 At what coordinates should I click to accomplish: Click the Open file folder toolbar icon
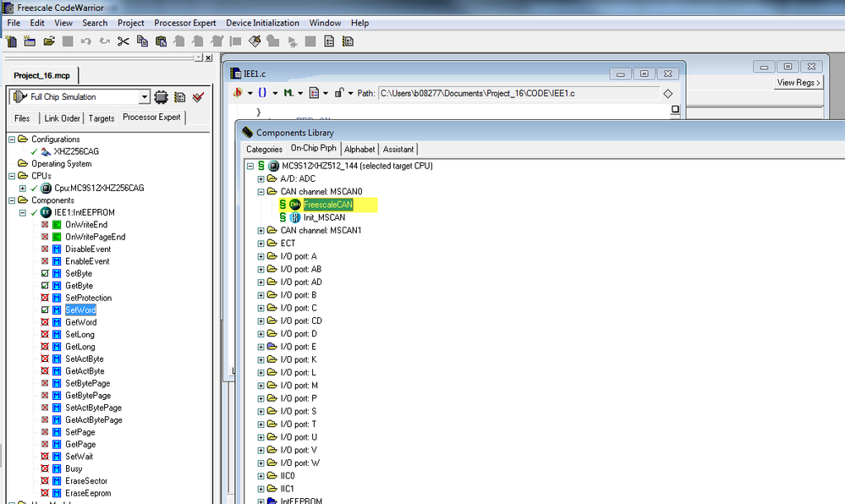click(x=49, y=41)
